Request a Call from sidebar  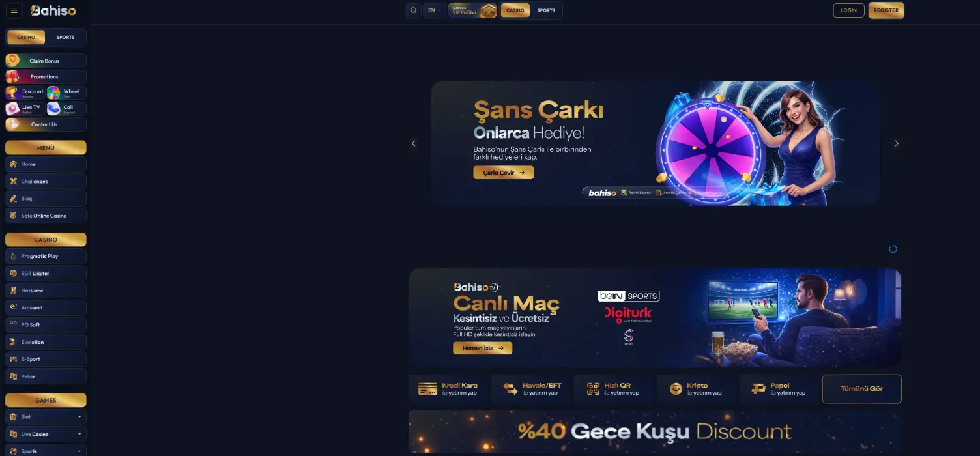66,109
